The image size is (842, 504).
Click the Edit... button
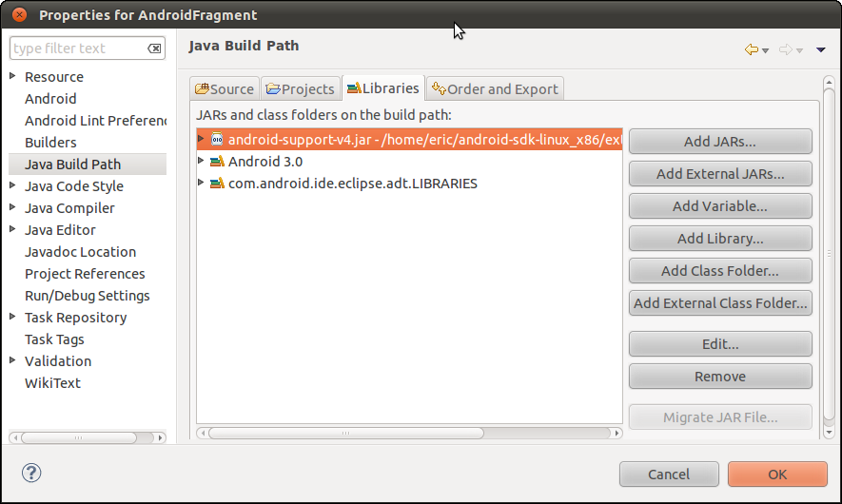pos(720,344)
